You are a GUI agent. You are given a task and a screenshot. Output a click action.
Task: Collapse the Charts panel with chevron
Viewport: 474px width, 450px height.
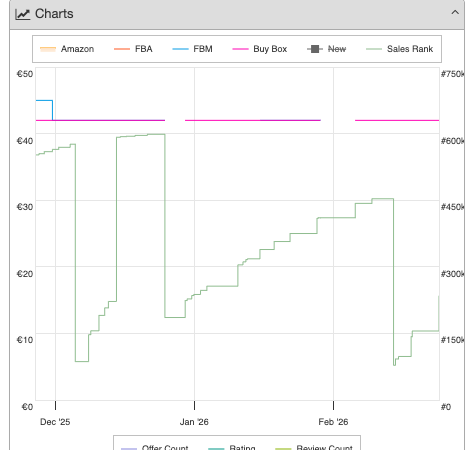click(455, 13)
